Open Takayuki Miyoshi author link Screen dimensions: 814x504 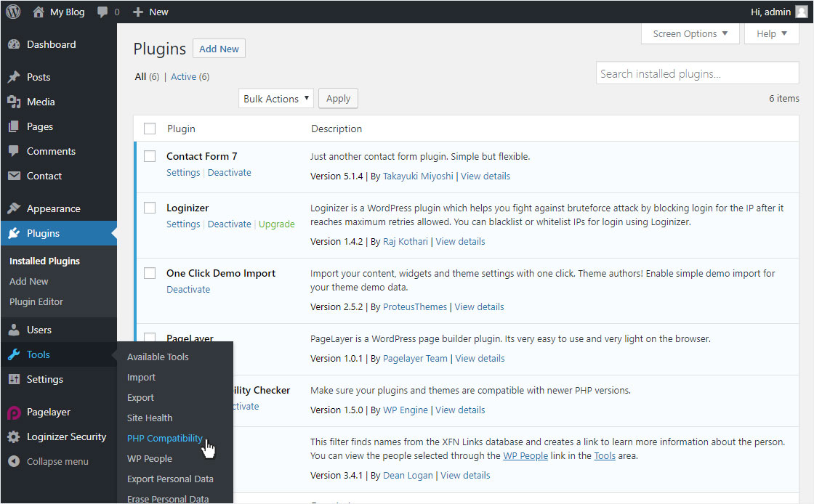(x=418, y=176)
